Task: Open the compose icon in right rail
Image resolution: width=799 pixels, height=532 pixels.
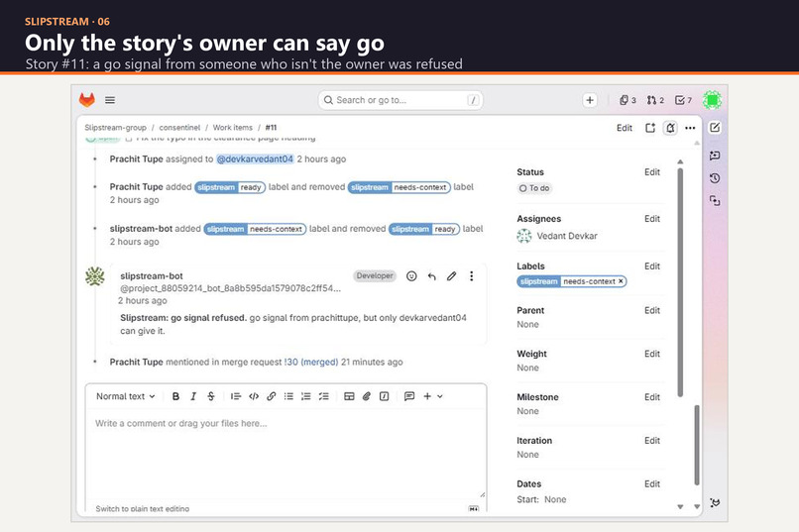Action: click(715, 128)
